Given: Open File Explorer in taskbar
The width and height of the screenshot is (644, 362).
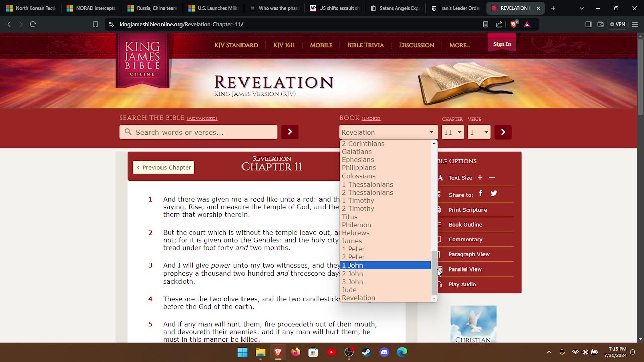Looking at the screenshot, I should (x=260, y=352).
